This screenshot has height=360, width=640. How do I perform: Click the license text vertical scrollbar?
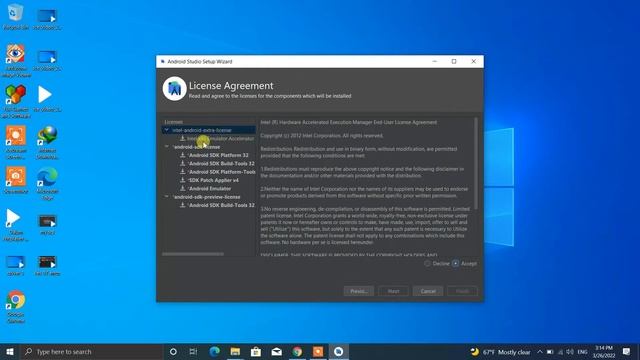(x=476, y=163)
